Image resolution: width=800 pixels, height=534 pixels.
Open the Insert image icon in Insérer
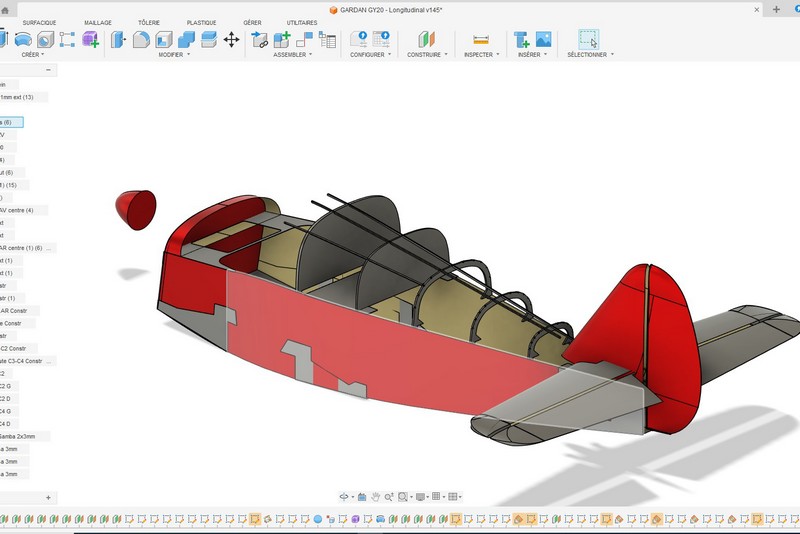pyautogui.click(x=543, y=40)
